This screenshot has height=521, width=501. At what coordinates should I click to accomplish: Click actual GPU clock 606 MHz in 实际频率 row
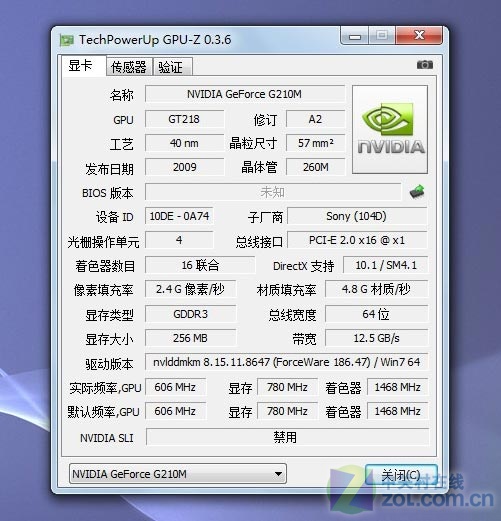[175, 387]
